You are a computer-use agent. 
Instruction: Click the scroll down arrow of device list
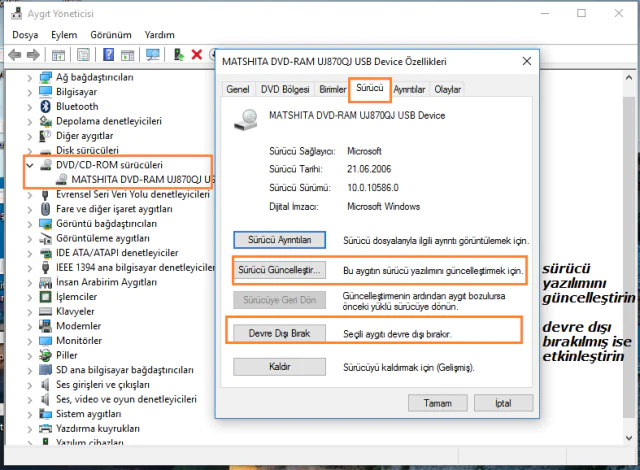629,438
